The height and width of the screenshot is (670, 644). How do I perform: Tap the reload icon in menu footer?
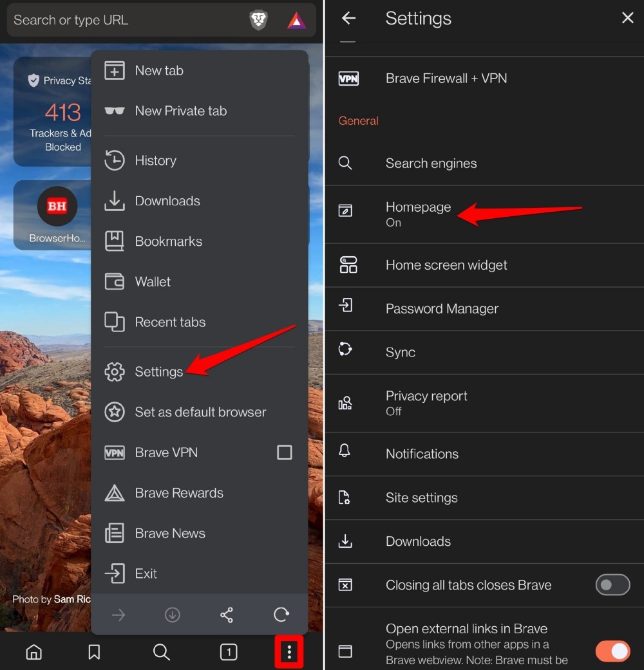[x=281, y=615]
